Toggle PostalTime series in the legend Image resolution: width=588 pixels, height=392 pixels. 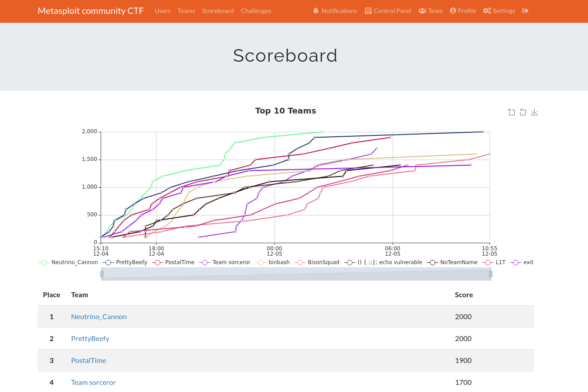pyautogui.click(x=173, y=262)
